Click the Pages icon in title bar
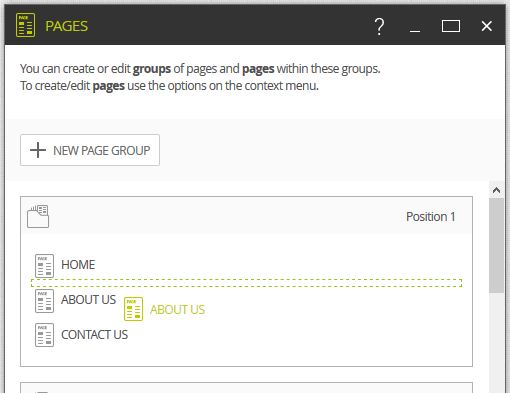The width and height of the screenshot is (510, 393). tap(25, 25)
